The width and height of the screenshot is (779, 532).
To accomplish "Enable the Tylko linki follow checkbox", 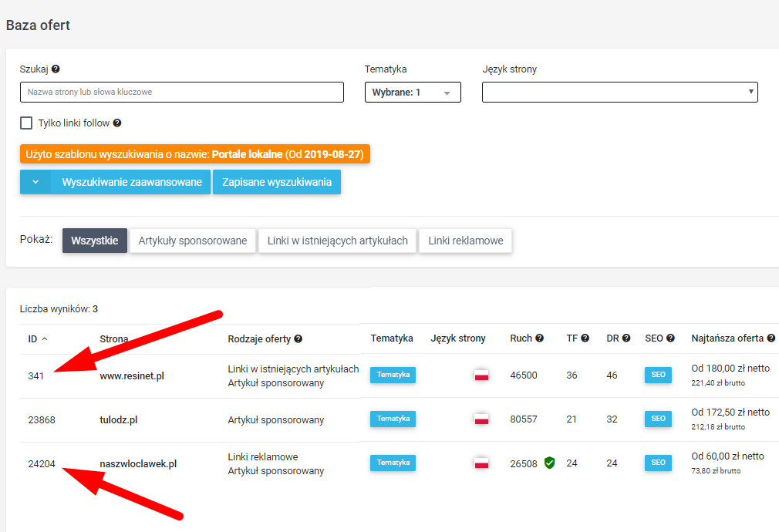I will pos(26,123).
